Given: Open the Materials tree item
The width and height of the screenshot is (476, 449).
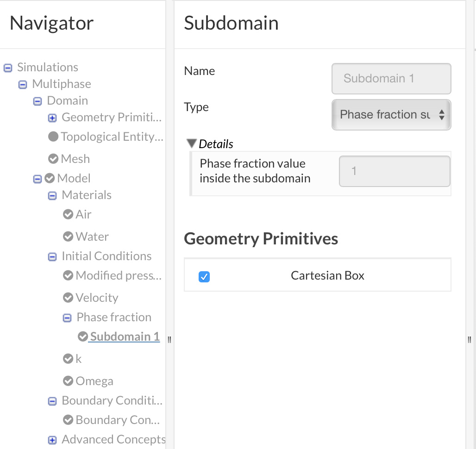Looking at the screenshot, I should click(x=86, y=195).
